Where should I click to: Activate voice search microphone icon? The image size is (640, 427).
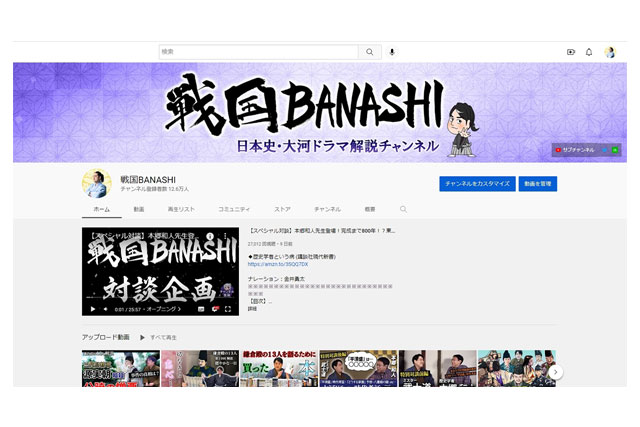pyautogui.click(x=392, y=52)
